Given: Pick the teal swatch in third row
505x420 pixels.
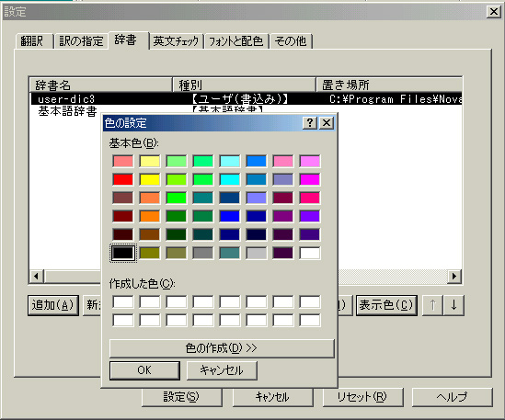Looking at the screenshot, I should coord(203,198).
